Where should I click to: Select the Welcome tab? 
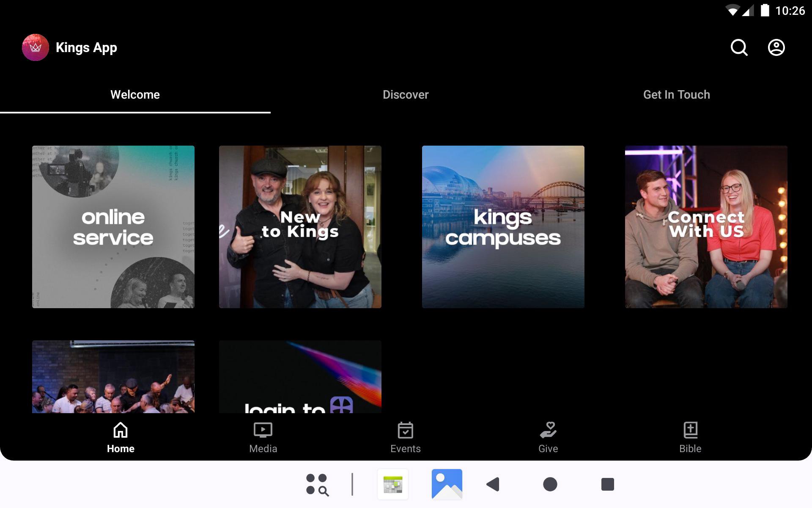click(x=135, y=95)
